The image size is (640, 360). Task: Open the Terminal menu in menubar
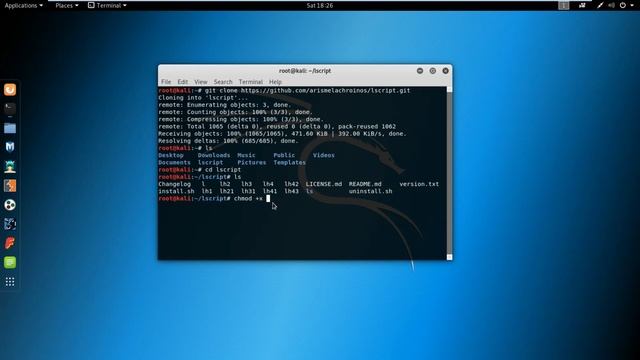click(x=251, y=82)
